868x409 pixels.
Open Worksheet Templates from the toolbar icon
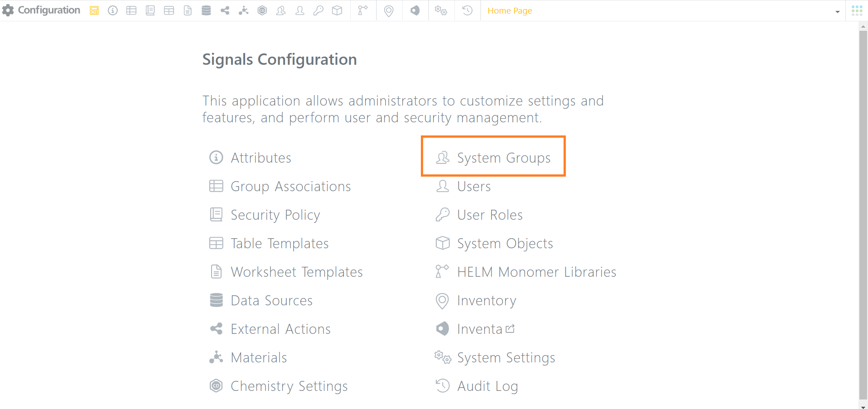[188, 10]
